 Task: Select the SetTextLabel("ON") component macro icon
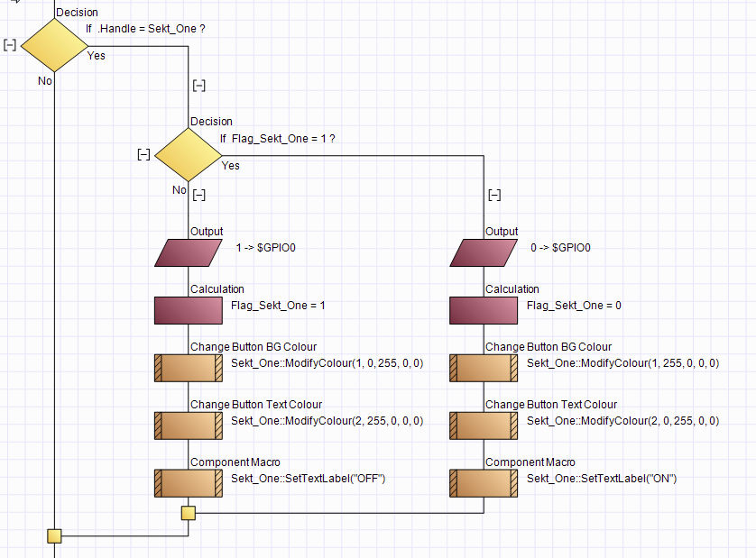coord(484,483)
